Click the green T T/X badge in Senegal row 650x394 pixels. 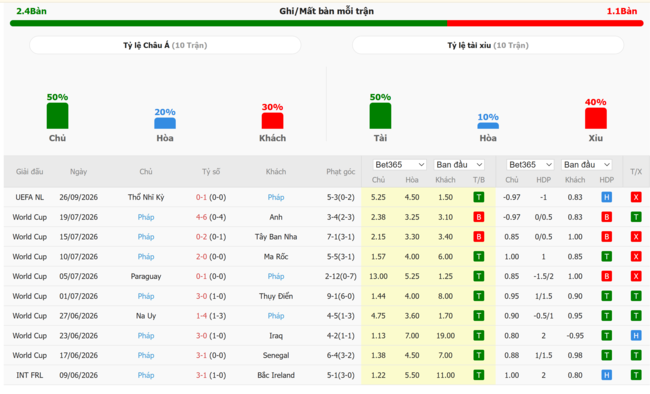[636, 355]
